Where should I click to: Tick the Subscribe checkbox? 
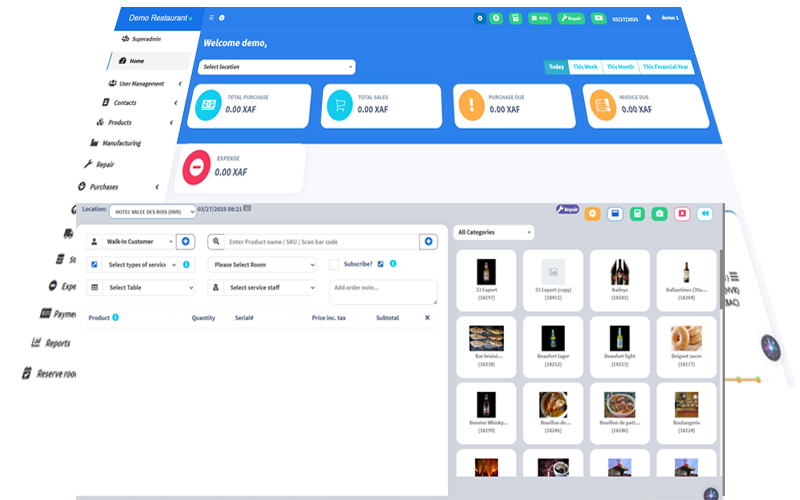coord(334,265)
